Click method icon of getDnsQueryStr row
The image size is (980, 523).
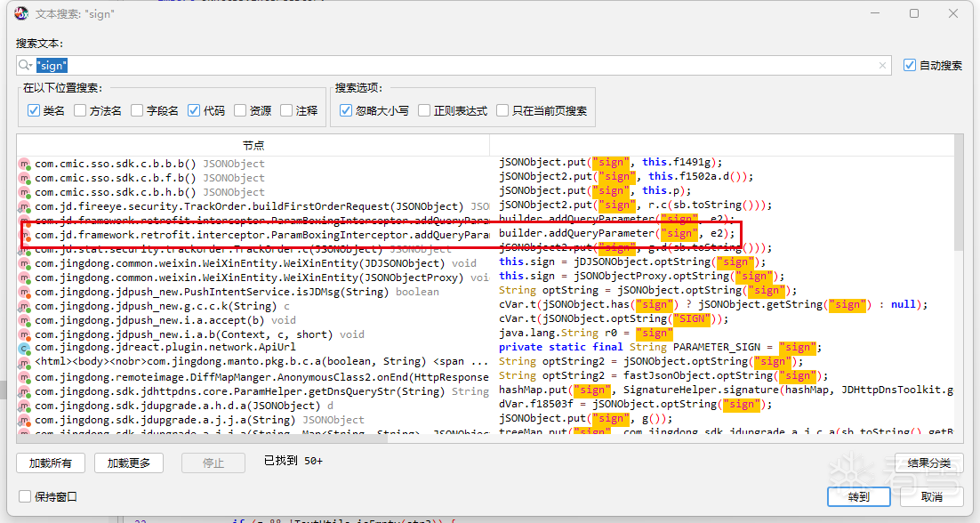pos(24,391)
